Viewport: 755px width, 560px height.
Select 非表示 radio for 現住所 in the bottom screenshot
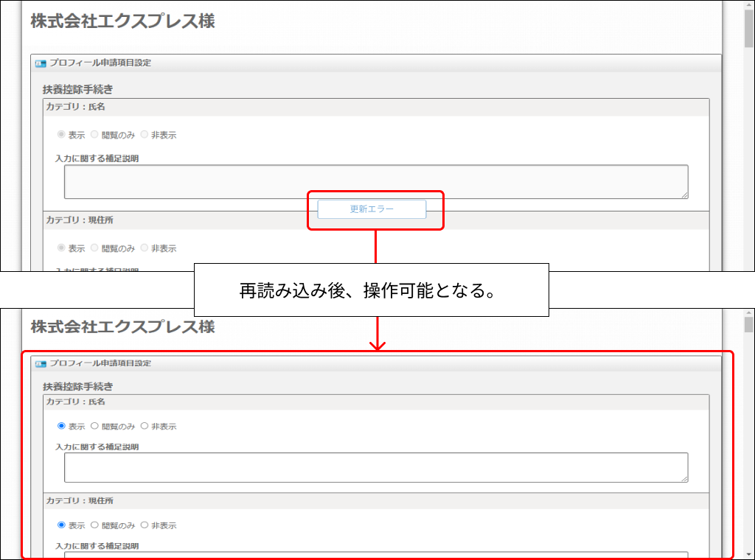[144, 525]
